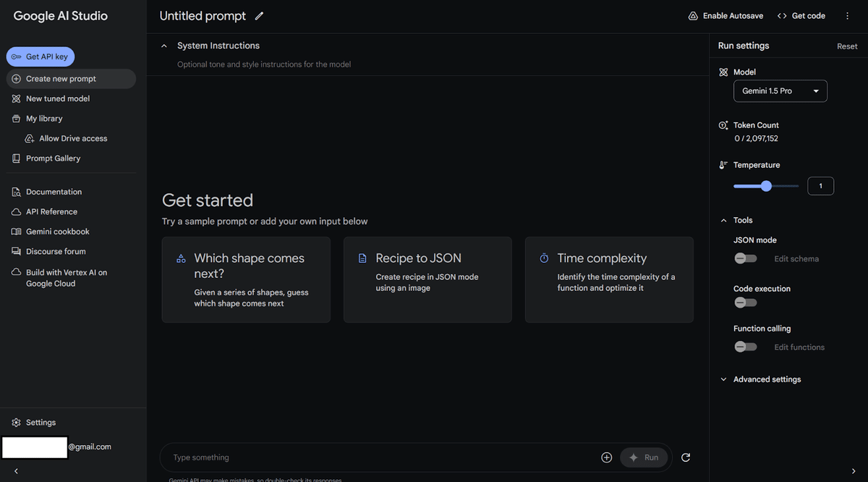Click the New tuned model icon

coord(16,98)
